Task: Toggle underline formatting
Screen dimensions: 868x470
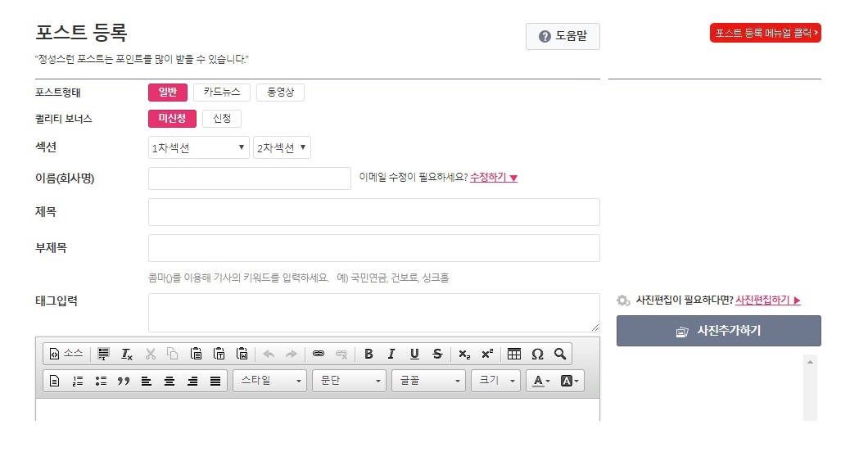Action: (x=414, y=354)
